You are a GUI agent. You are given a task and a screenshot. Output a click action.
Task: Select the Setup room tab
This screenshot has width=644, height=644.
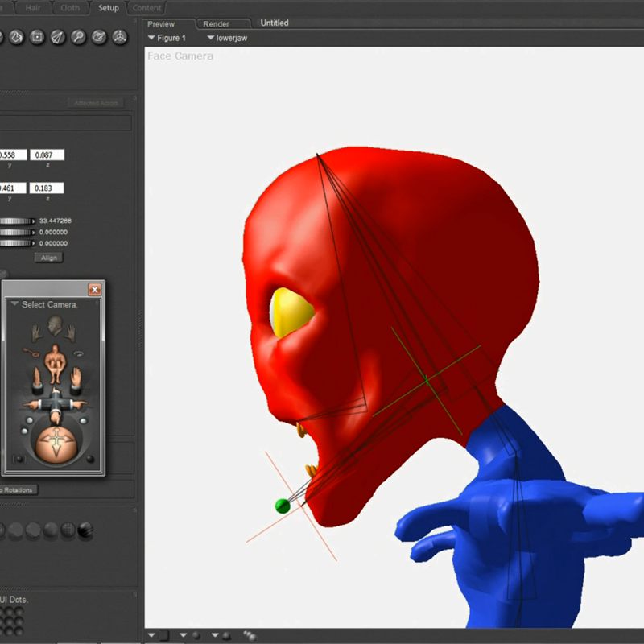(x=109, y=8)
